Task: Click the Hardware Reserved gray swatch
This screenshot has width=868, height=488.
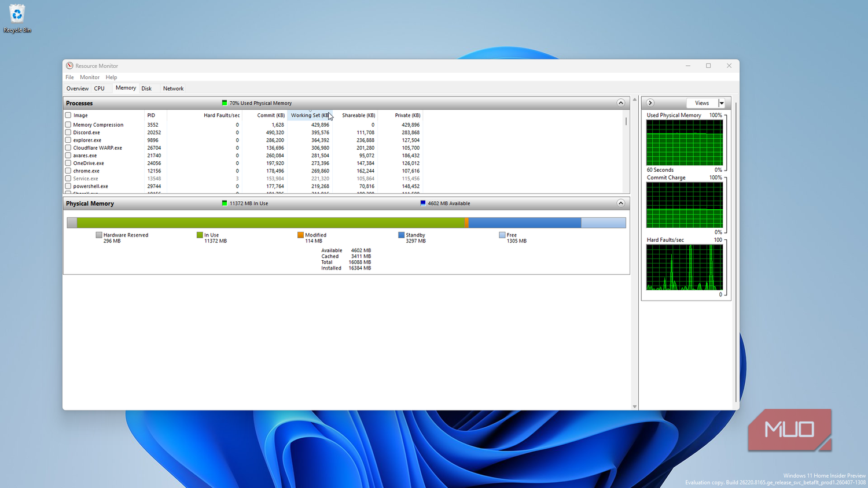Action: pyautogui.click(x=99, y=235)
